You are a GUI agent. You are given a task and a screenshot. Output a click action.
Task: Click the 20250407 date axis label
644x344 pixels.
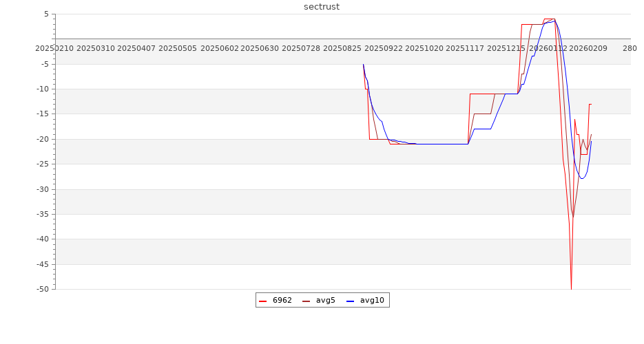(x=136, y=48)
